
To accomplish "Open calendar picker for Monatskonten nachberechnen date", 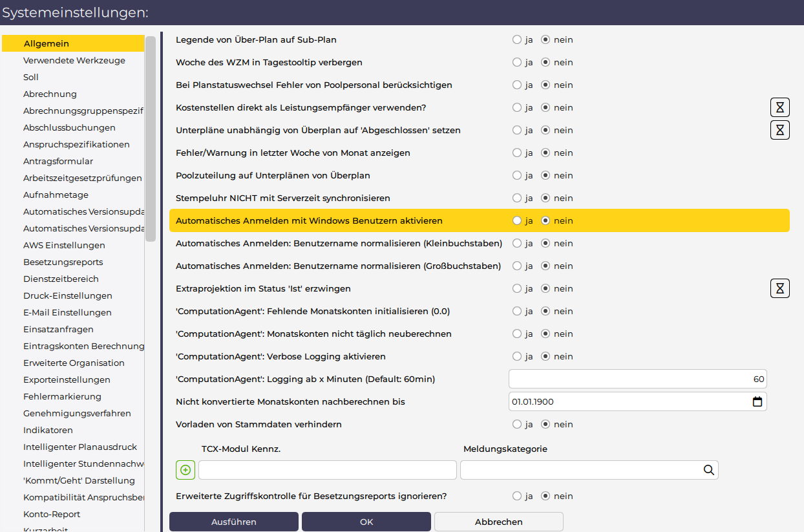I will click(757, 401).
